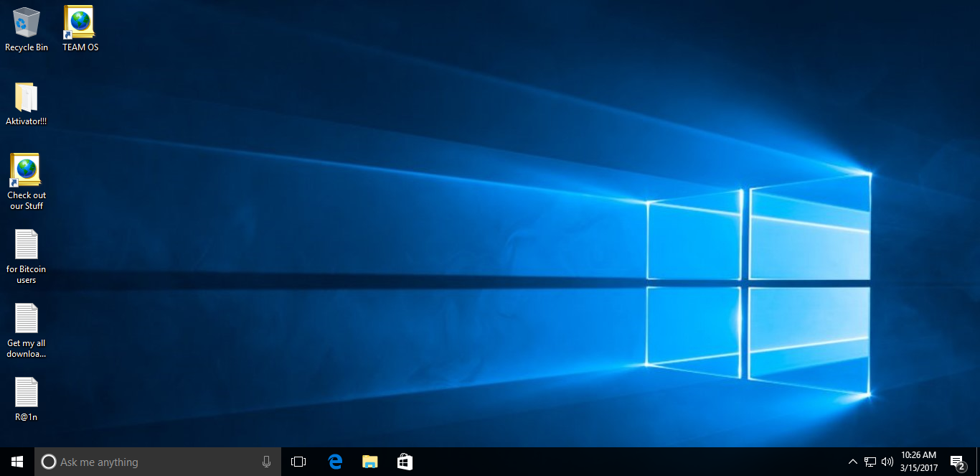
Task: Open network status icon in system tray
Action: [870, 462]
